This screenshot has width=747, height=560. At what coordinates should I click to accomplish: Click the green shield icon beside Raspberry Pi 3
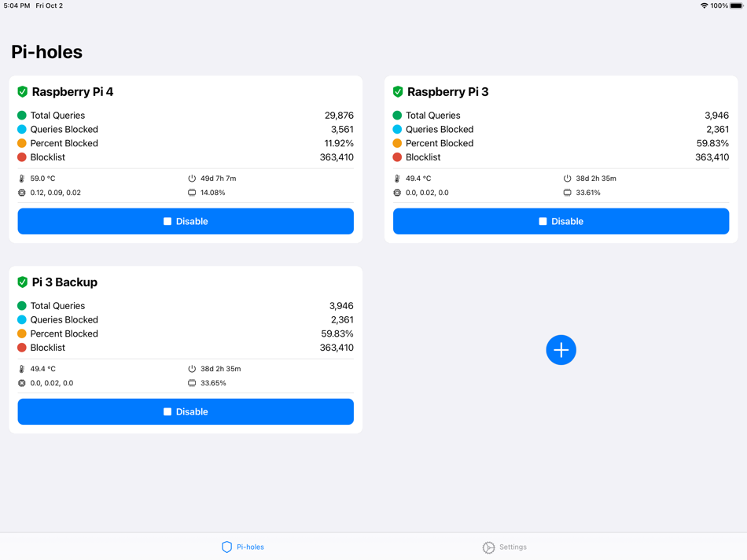tap(398, 91)
